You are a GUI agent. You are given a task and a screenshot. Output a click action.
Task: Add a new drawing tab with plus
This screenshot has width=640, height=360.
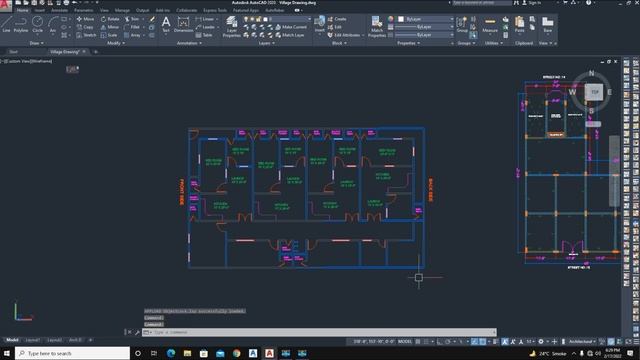click(x=96, y=52)
